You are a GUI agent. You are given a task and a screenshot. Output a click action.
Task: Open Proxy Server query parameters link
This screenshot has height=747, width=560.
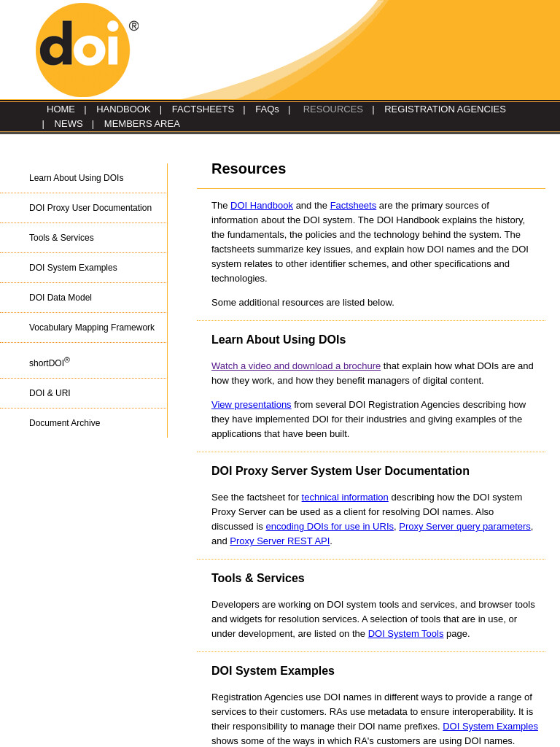[464, 527]
